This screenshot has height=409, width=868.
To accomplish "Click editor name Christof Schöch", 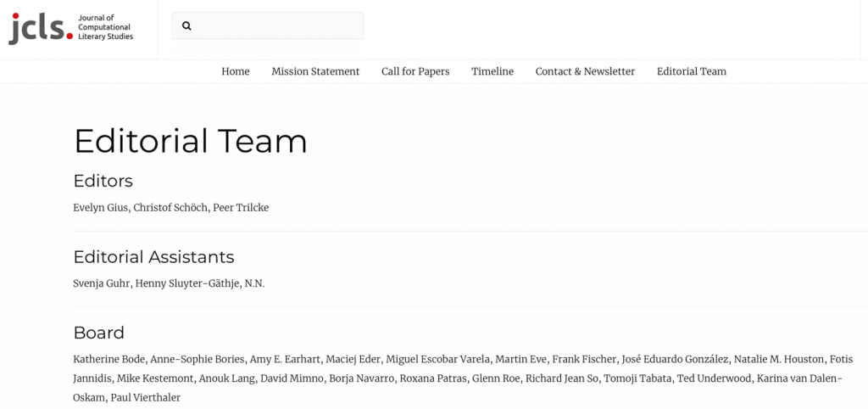I will tap(171, 208).
